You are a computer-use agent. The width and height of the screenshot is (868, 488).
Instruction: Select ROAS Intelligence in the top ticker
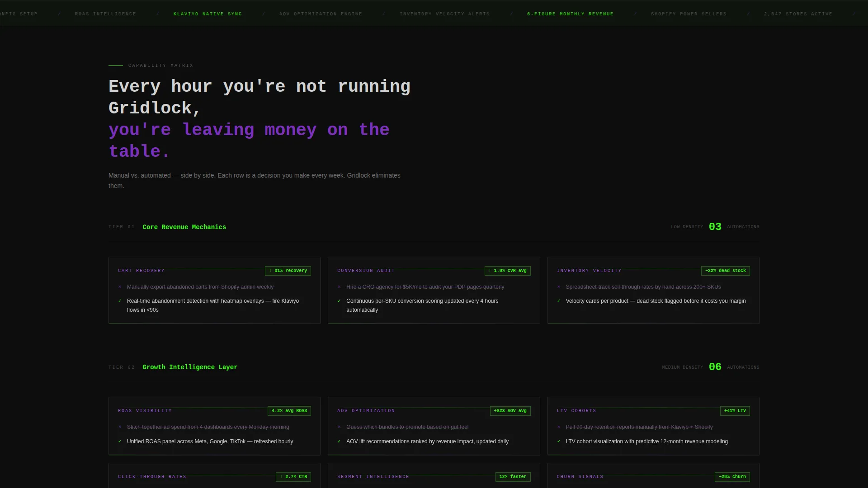click(105, 14)
